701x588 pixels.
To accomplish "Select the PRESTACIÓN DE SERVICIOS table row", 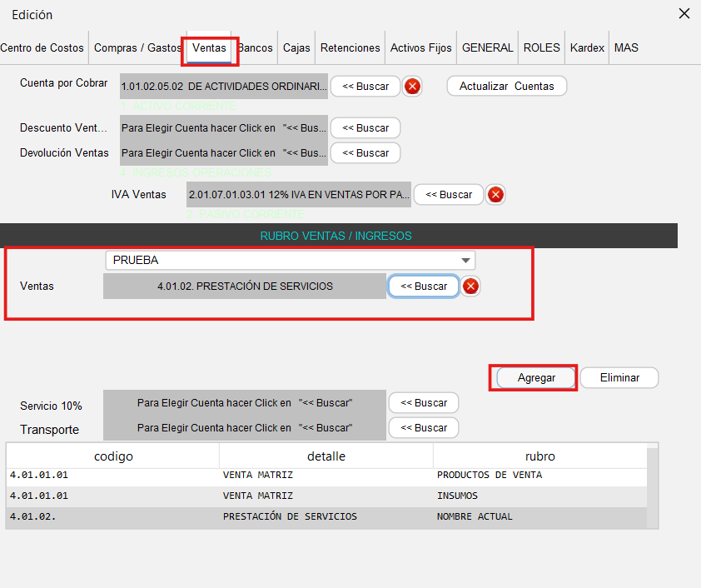I will [x=290, y=517].
